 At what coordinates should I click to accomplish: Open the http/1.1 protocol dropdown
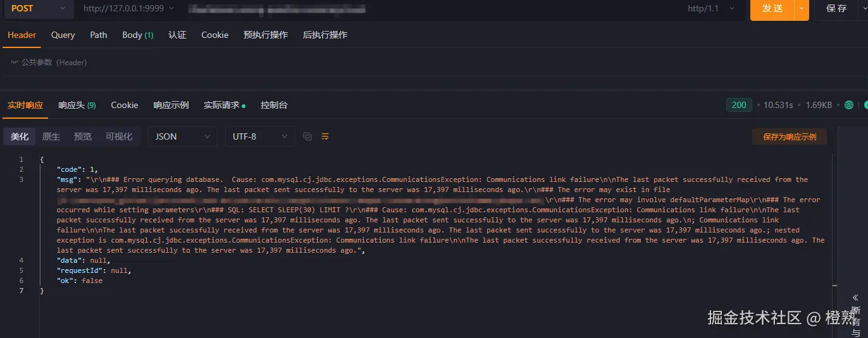pyautogui.click(x=710, y=8)
